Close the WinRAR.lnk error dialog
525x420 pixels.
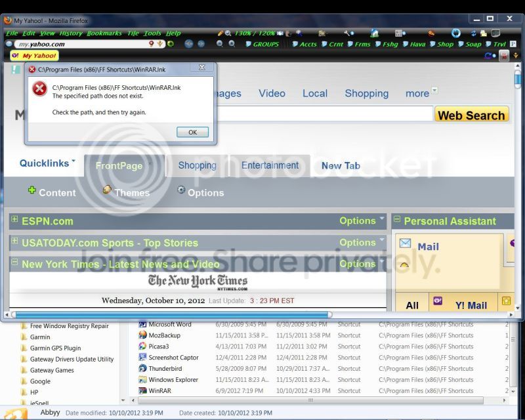coord(202,68)
